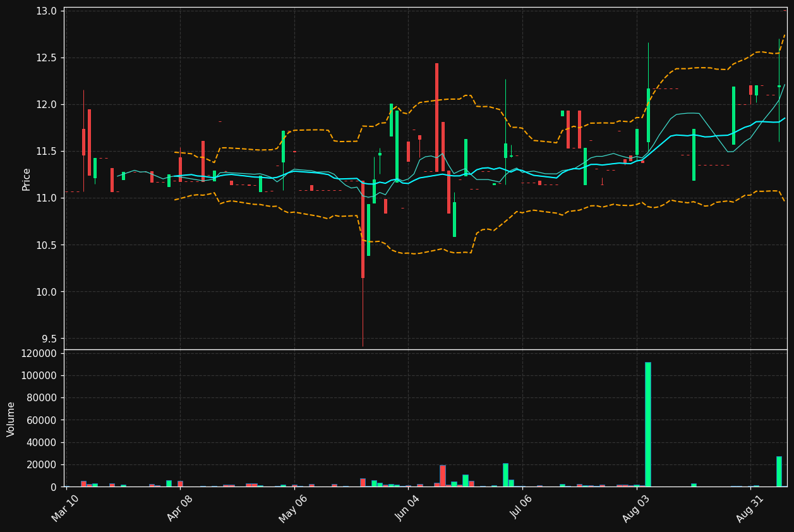Screen dimensions: 794x532
Task: Click the Aug 31 date label
Action: click(x=750, y=509)
